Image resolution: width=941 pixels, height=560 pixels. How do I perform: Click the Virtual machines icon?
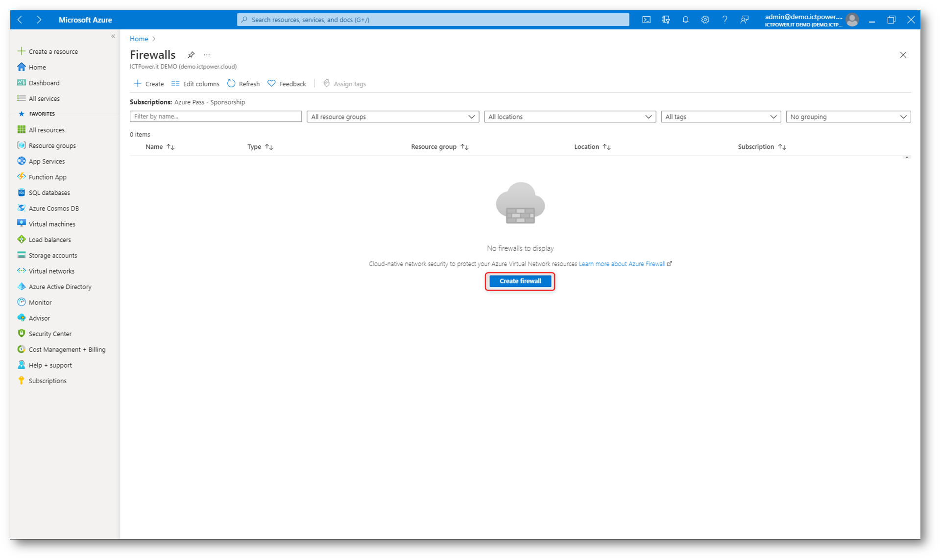[21, 224]
